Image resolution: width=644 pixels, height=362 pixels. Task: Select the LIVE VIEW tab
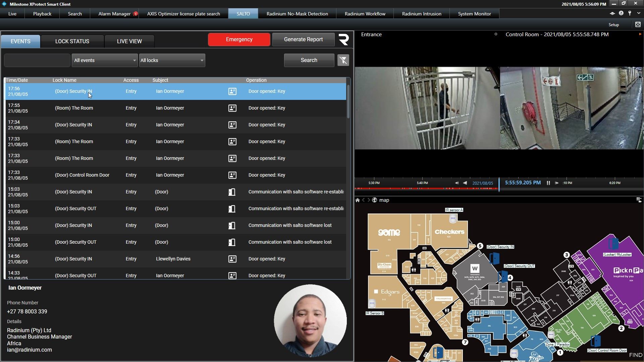click(129, 41)
